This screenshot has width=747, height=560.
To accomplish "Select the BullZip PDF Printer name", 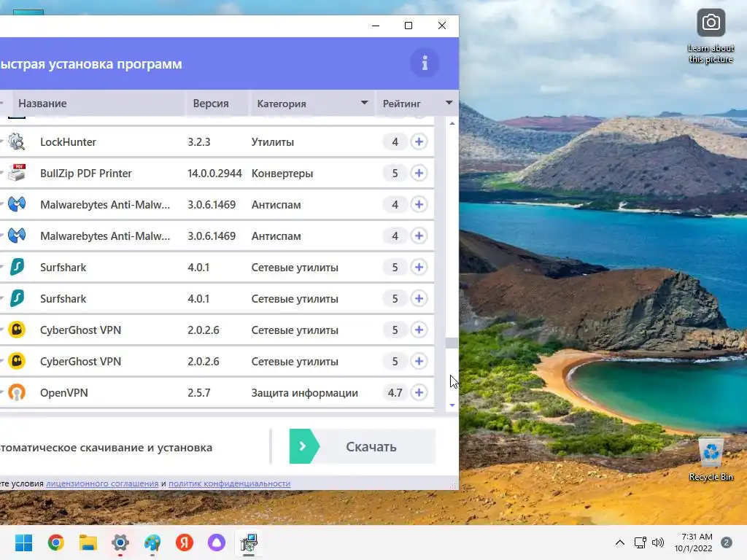I will [x=86, y=174].
